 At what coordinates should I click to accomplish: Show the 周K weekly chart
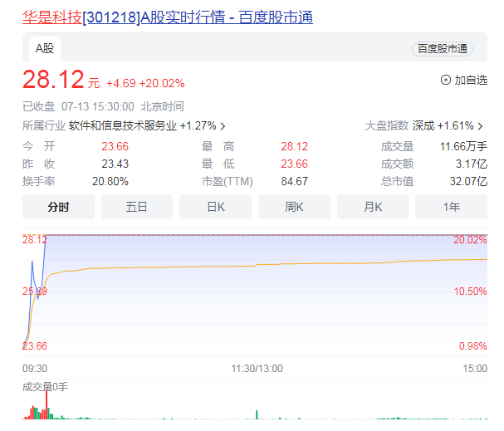point(294,207)
